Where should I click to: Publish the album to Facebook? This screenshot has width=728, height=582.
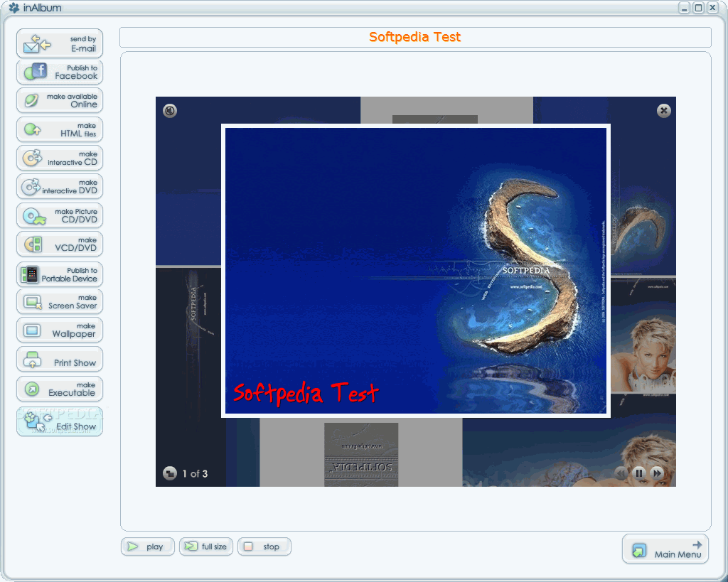coord(60,72)
